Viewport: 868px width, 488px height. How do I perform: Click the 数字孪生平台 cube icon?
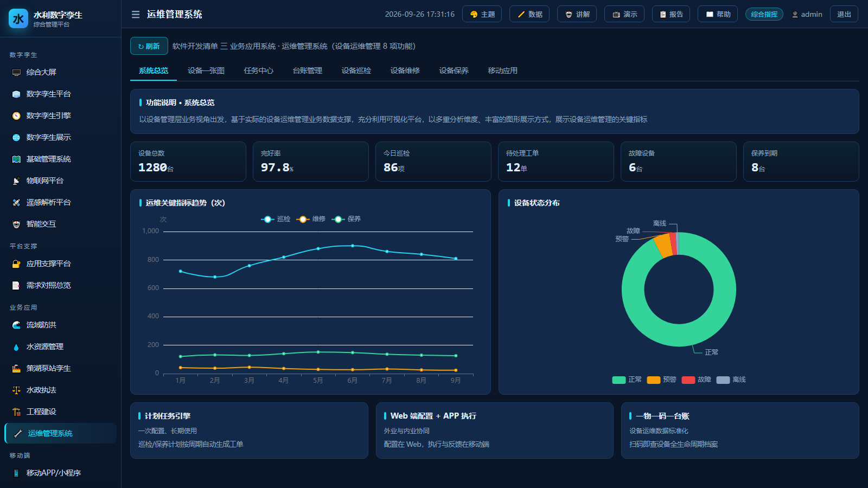[x=16, y=94]
